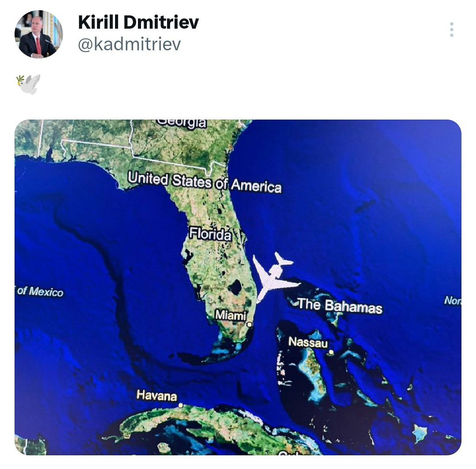The image size is (476, 469).
Task: Click the Florida label on the map
Action: (x=210, y=234)
